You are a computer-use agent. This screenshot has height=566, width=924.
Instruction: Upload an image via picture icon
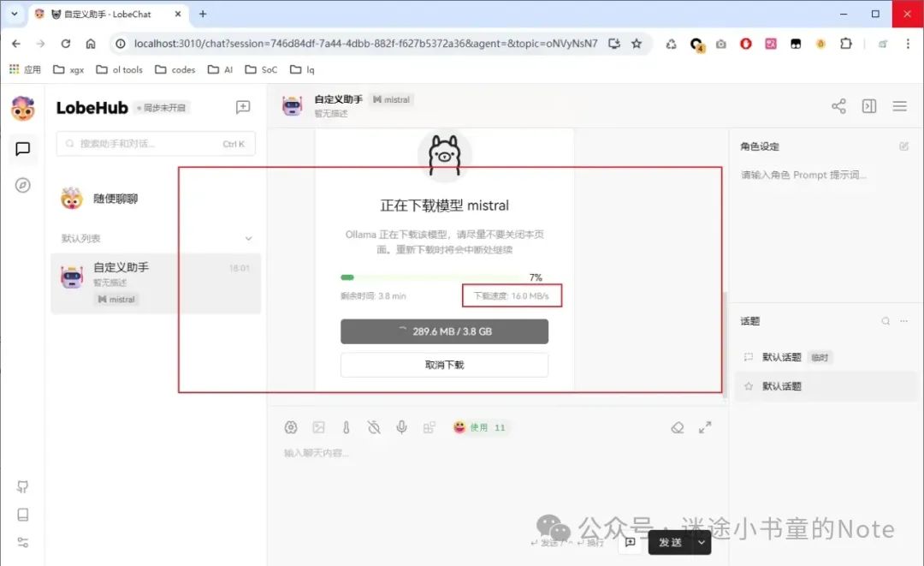[x=319, y=427]
